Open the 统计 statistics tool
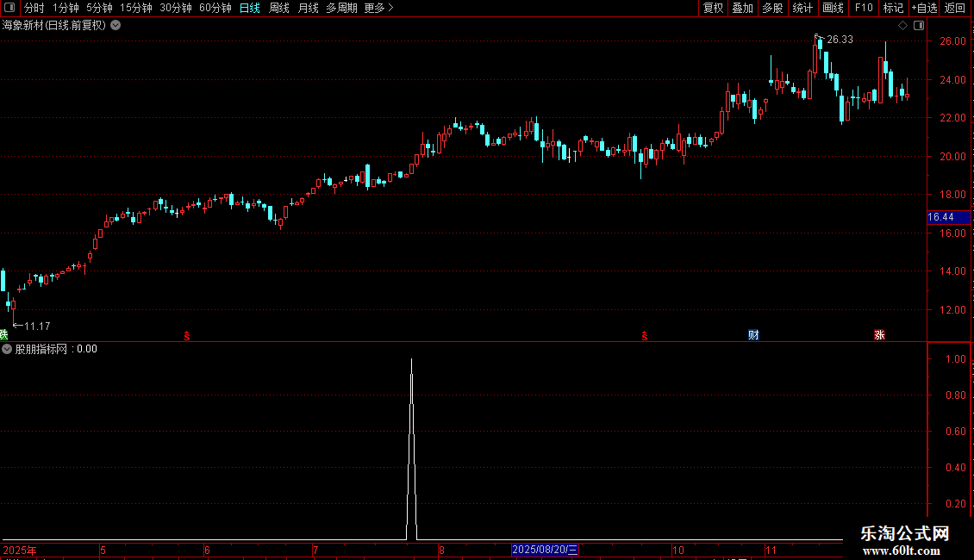The image size is (974, 560). (802, 8)
